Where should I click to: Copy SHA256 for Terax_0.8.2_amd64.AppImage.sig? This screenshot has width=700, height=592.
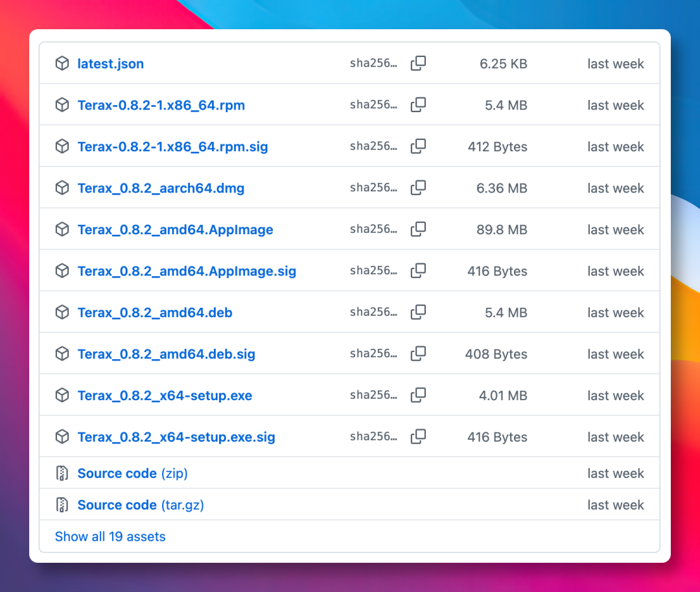(418, 271)
